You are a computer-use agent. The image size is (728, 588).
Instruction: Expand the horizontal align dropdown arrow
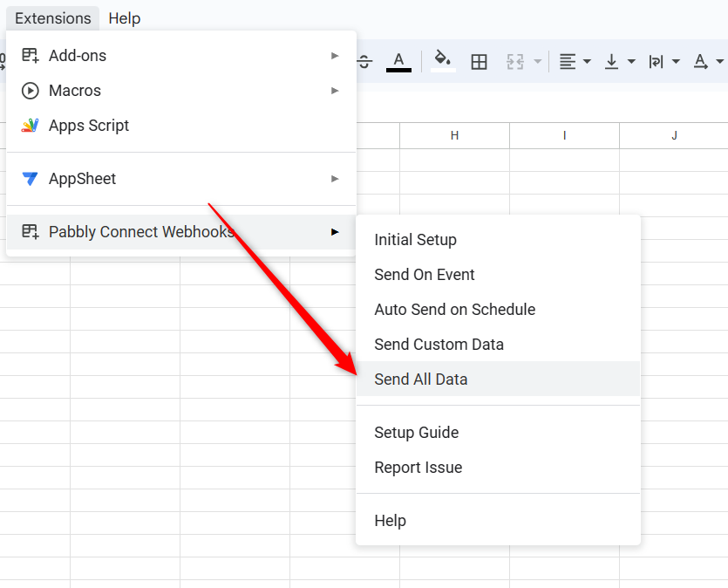click(x=587, y=61)
